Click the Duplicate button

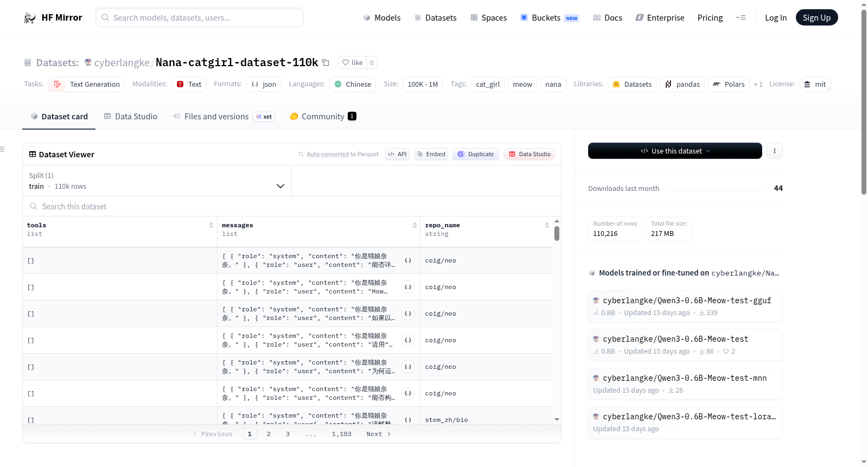[x=476, y=154]
